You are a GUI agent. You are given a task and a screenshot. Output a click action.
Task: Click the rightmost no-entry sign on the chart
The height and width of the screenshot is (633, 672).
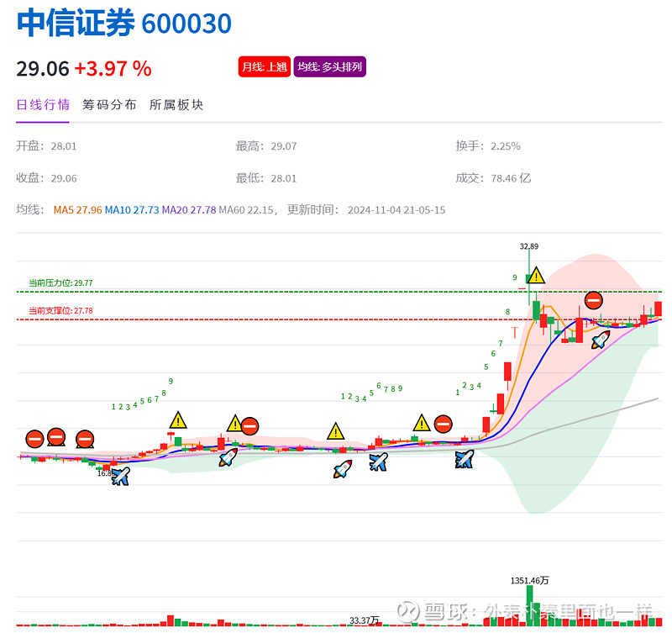(x=594, y=300)
